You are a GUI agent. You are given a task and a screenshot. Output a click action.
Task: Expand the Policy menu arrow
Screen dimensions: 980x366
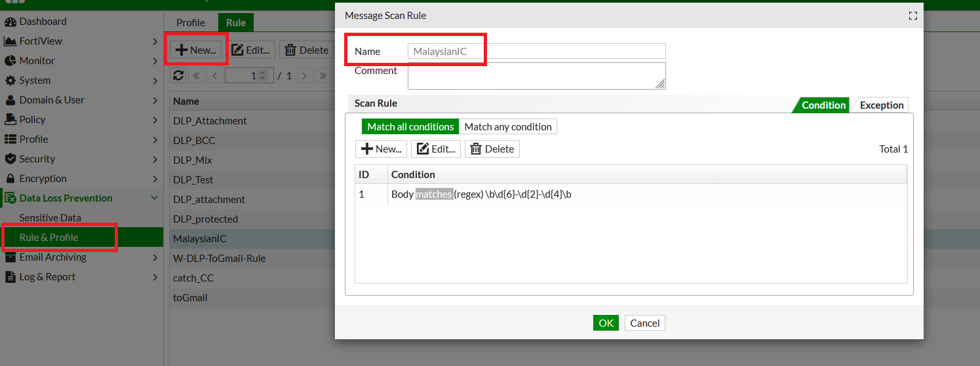[x=155, y=120]
